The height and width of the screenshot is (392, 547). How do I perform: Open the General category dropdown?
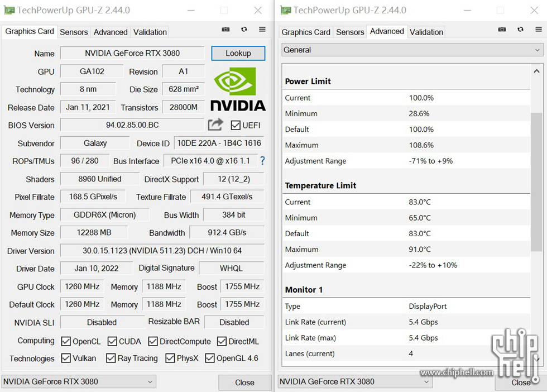pos(412,50)
